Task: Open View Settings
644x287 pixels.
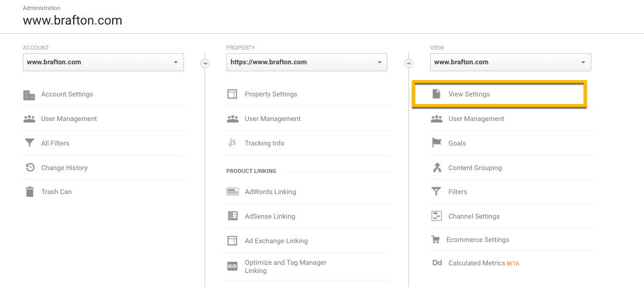Action: (x=469, y=94)
